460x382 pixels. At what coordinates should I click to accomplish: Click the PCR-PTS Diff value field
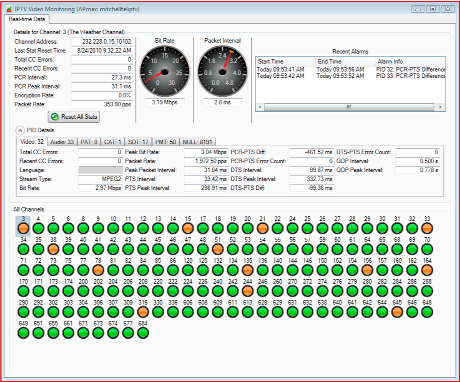click(312, 152)
